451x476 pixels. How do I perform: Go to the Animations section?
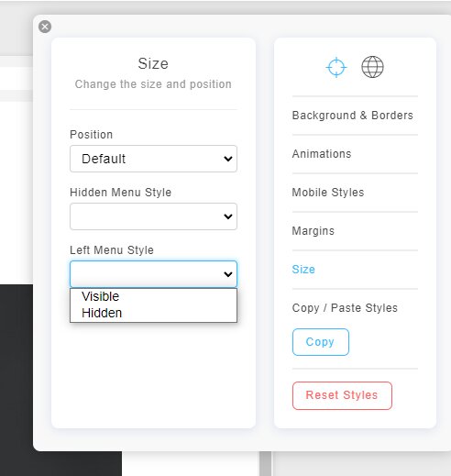(x=322, y=154)
